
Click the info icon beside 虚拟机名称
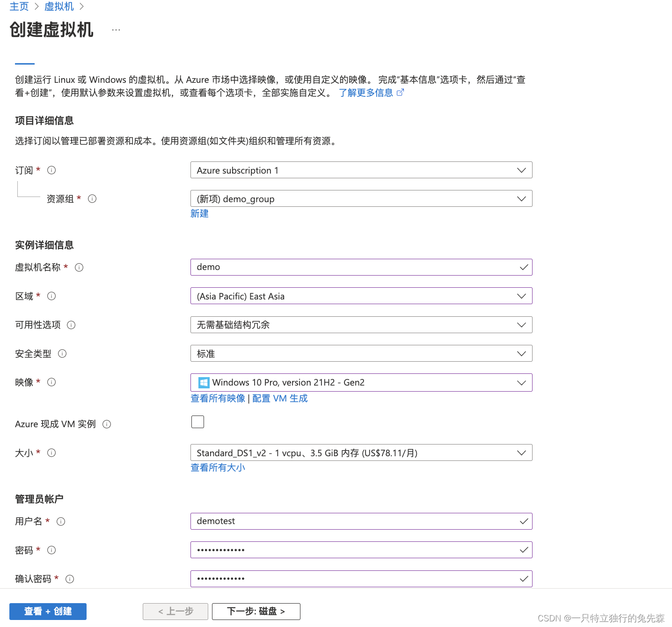pos(79,268)
